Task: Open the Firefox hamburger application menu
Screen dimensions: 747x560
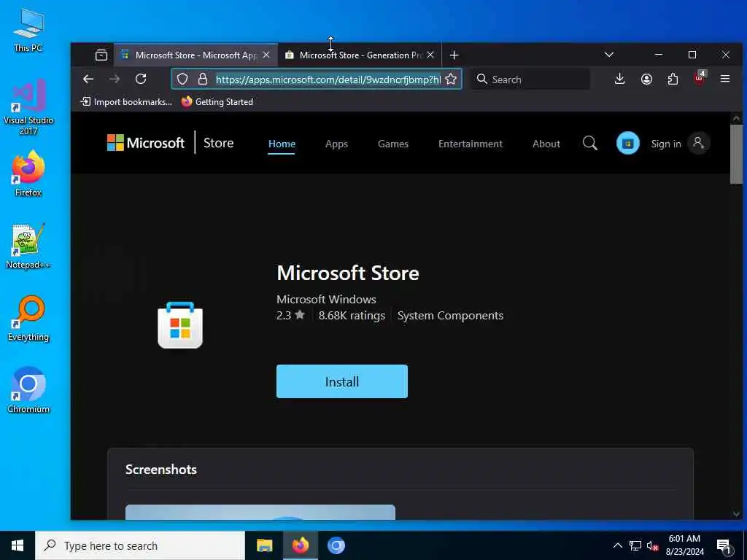Action: [x=725, y=79]
